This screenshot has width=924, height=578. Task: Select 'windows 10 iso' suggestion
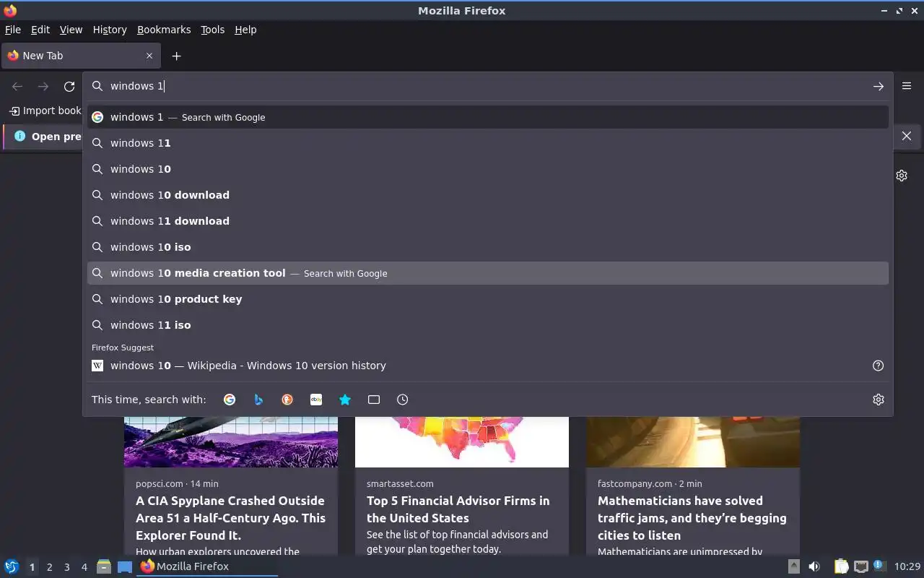click(x=488, y=247)
